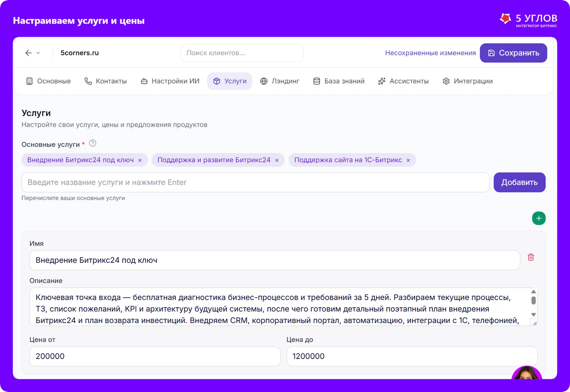Click the Несохраненные изменения text

(430, 53)
